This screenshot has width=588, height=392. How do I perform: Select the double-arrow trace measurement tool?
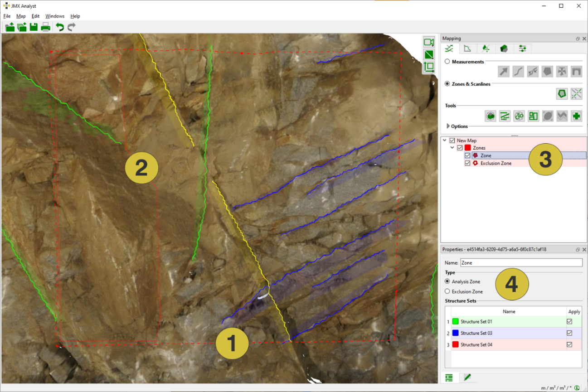533,71
